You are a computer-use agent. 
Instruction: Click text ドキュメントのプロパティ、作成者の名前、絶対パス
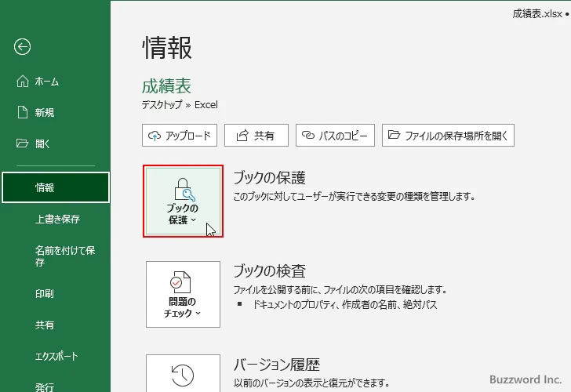pyautogui.click(x=345, y=305)
